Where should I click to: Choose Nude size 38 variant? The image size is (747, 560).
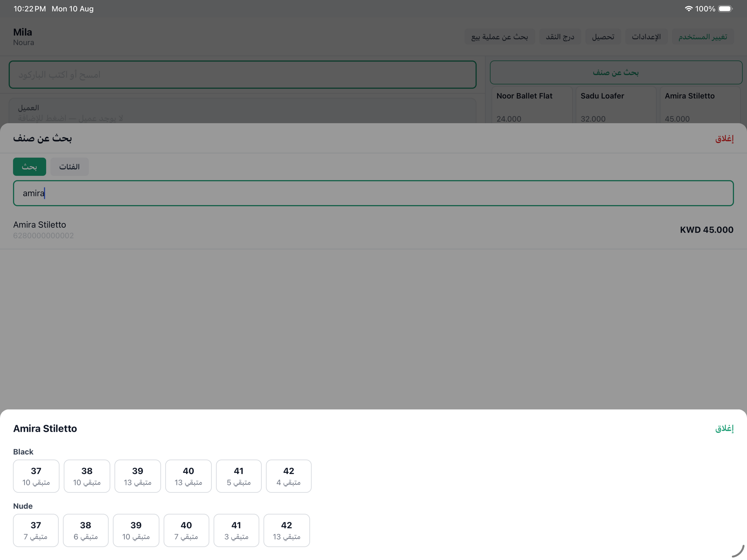pyautogui.click(x=86, y=530)
